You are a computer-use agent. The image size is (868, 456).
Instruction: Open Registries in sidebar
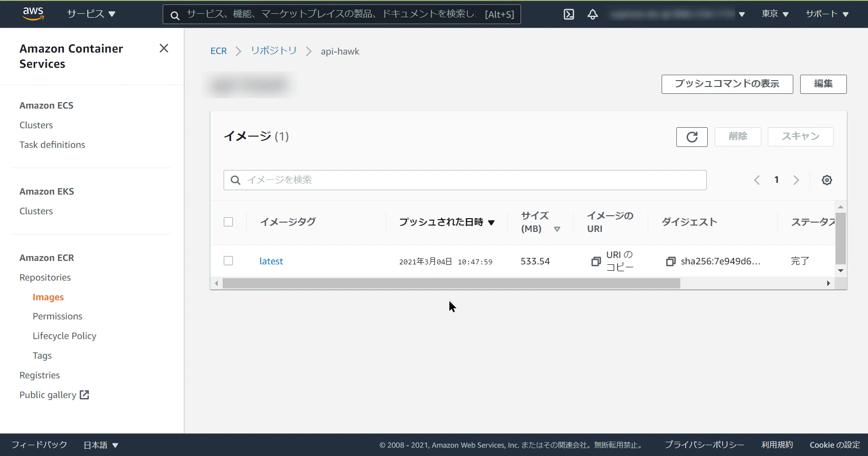[40, 375]
